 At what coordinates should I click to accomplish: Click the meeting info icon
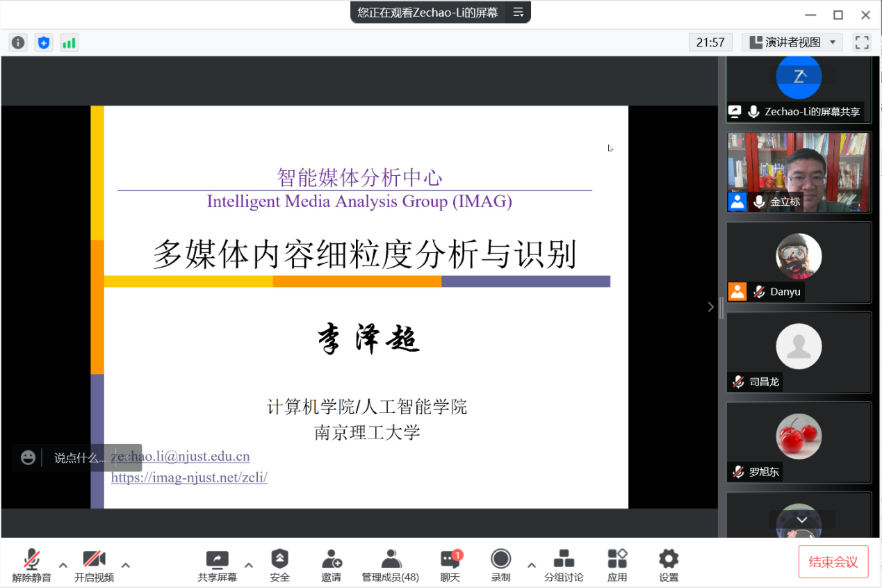[18, 42]
